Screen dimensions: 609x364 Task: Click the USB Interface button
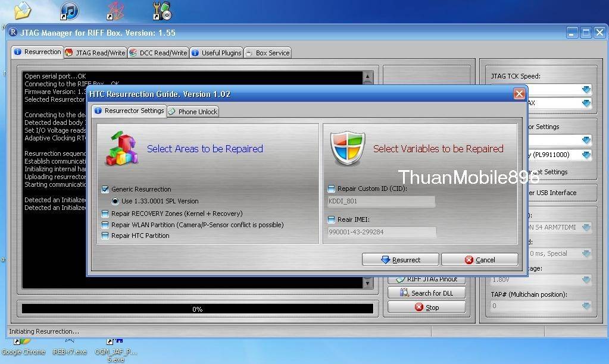(561, 193)
